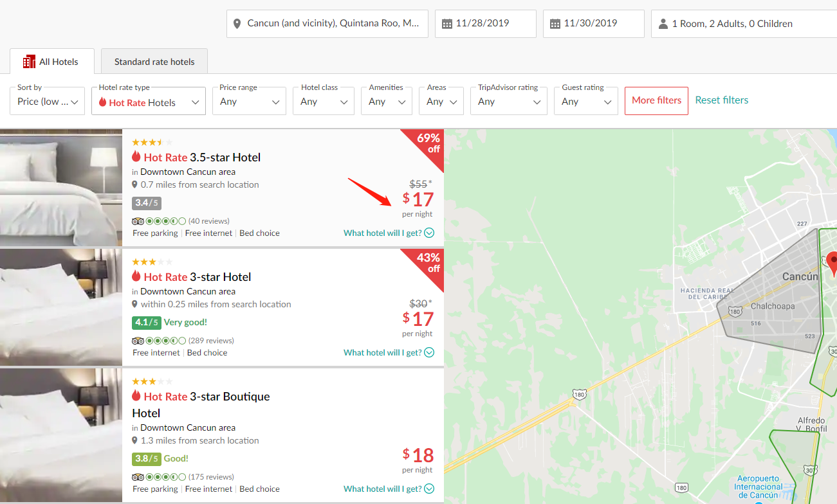Click the (40 reviews) text

pos(208,221)
